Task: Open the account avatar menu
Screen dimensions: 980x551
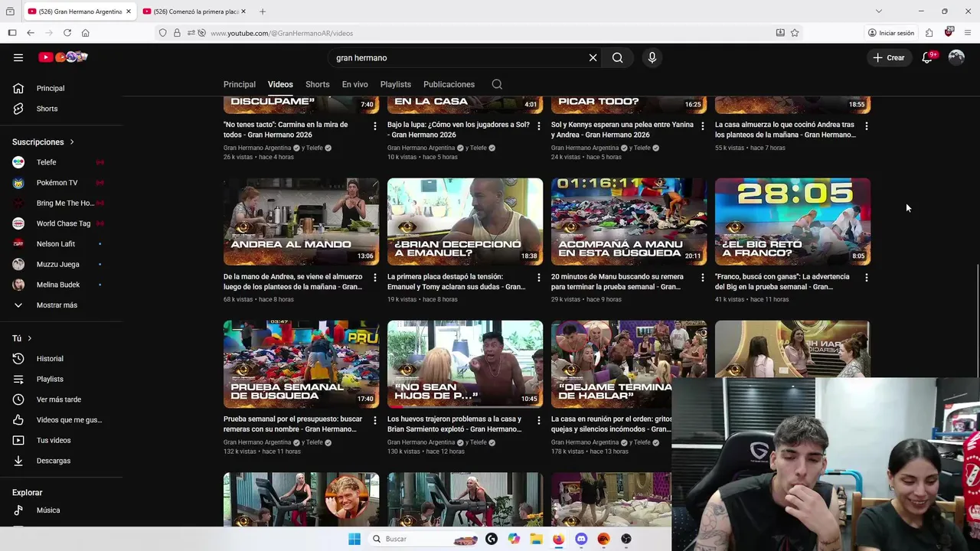Action: (956, 57)
